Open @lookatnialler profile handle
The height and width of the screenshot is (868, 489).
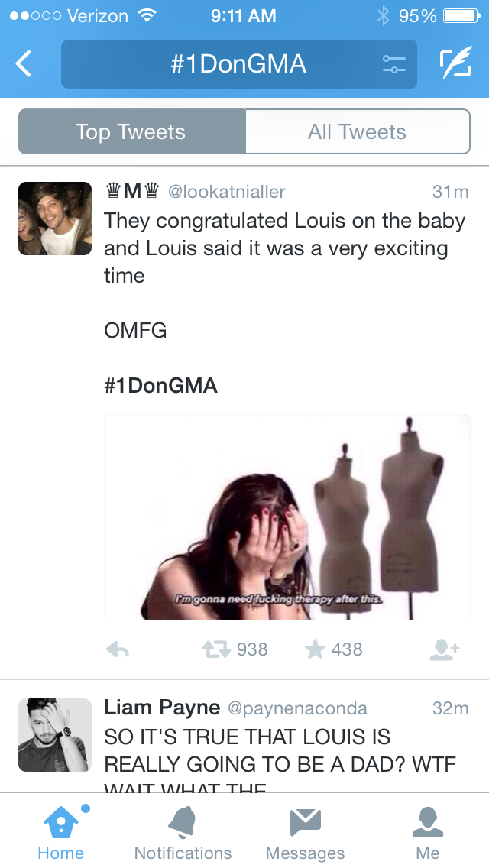click(x=226, y=192)
